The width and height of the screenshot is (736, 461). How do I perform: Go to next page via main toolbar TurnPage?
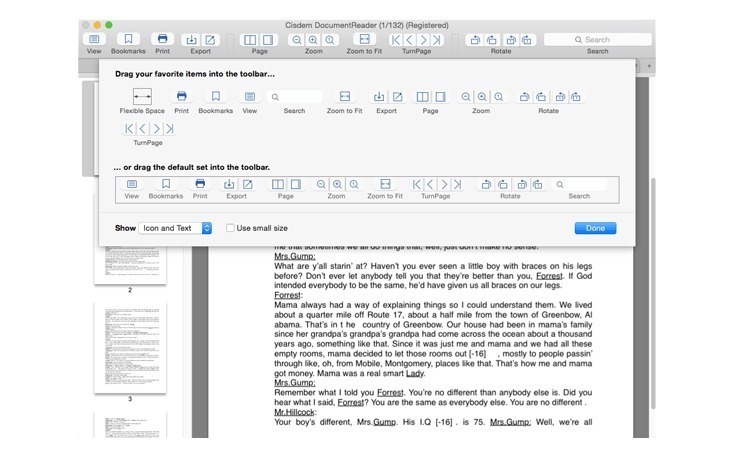point(423,40)
